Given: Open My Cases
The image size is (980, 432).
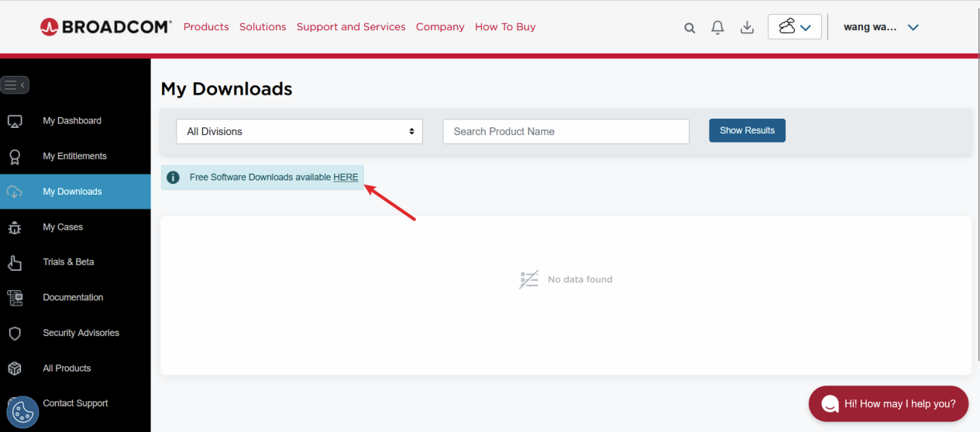Looking at the screenshot, I should pos(63,227).
